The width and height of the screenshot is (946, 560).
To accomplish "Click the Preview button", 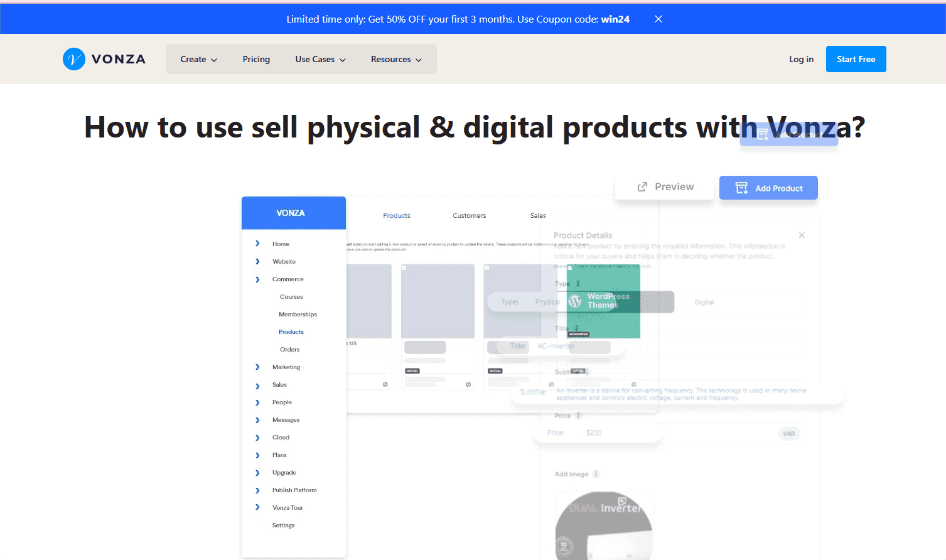I will (665, 186).
